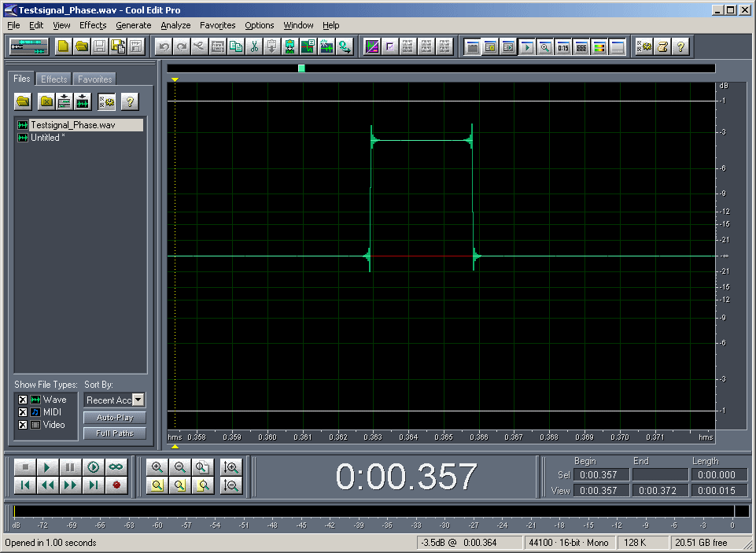
Task: Switch to the Favorites tab
Action: click(94, 79)
